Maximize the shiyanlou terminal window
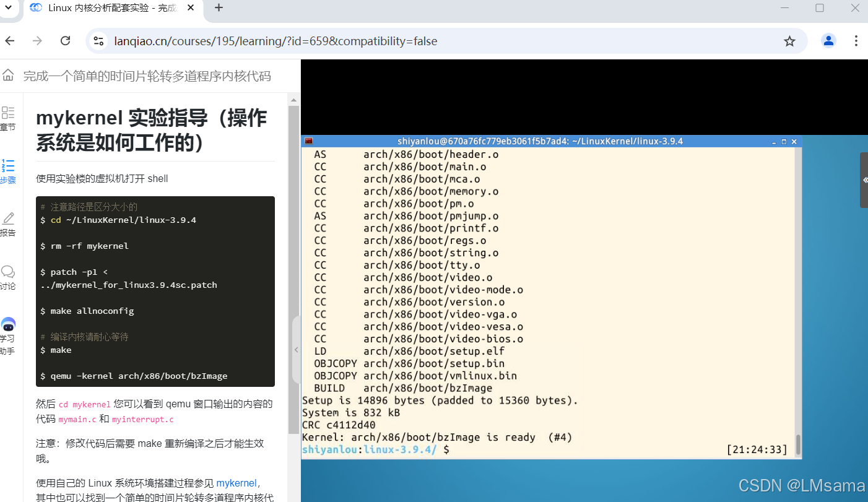 (x=784, y=141)
